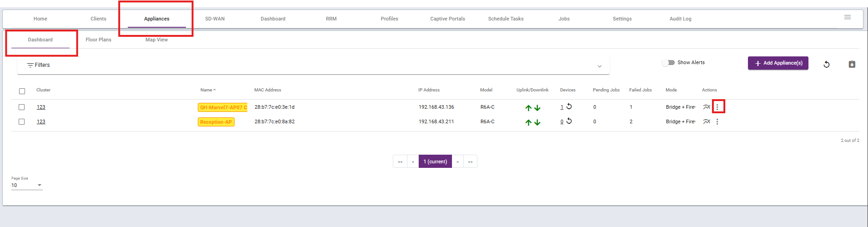
Task: Open the Home tab
Action: (x=40, y=19)
